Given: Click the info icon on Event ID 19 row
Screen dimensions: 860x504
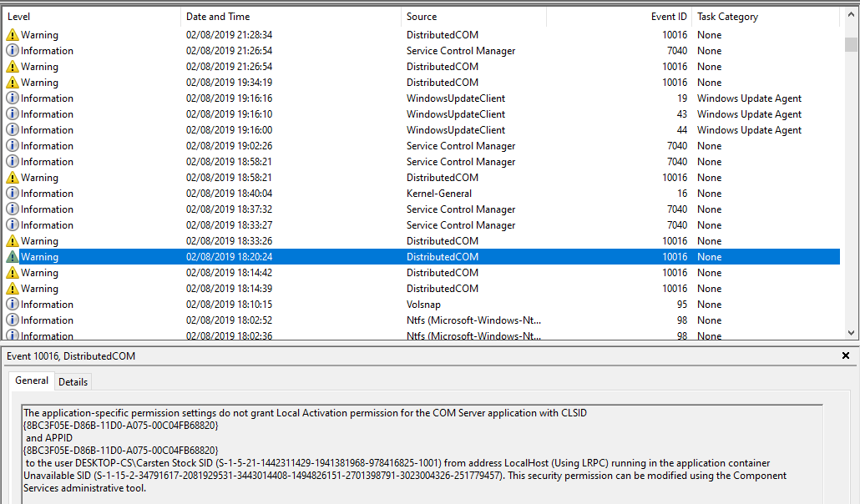Looking at the screenshot, I should (12, 98).
